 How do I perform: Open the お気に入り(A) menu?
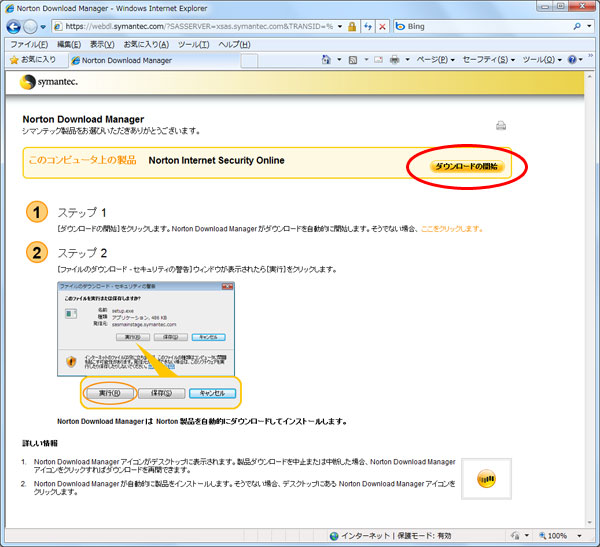(x=146, y=44)
